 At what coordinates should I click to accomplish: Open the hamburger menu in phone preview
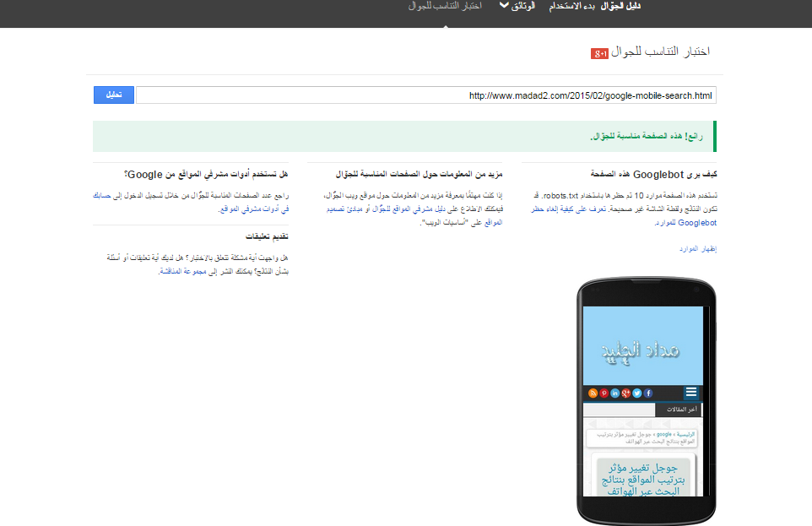pos(690,393)
